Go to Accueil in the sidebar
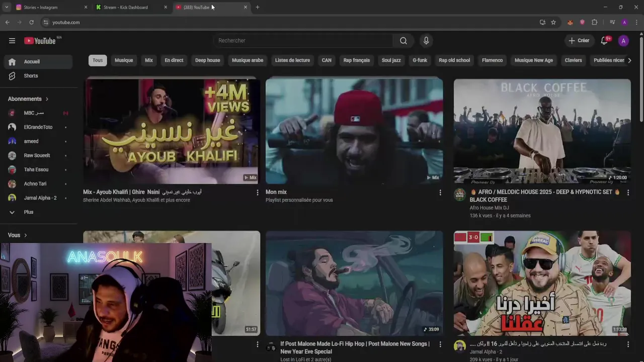 coord(38,62)
